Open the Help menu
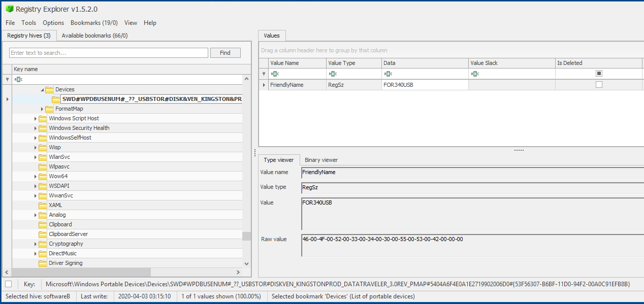Viewport: 644px width, 304px height. (x=150, y=23)
